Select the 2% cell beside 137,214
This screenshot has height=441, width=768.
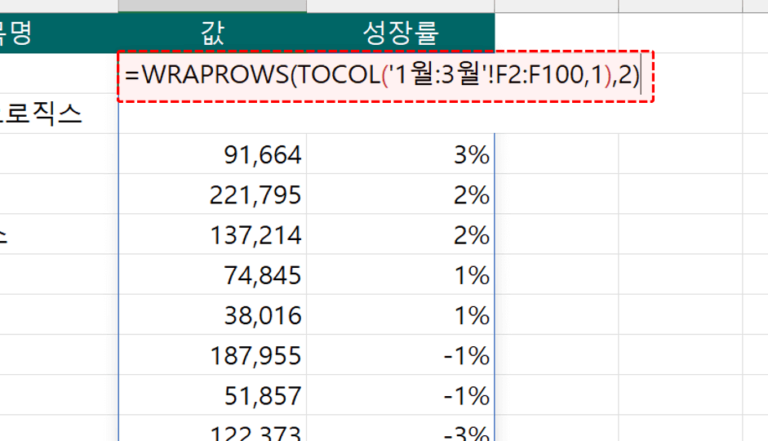tap(400, 235)
